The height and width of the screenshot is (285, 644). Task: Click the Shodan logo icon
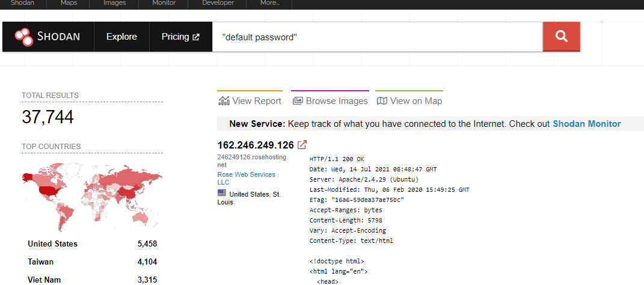(x=24, y=37)
